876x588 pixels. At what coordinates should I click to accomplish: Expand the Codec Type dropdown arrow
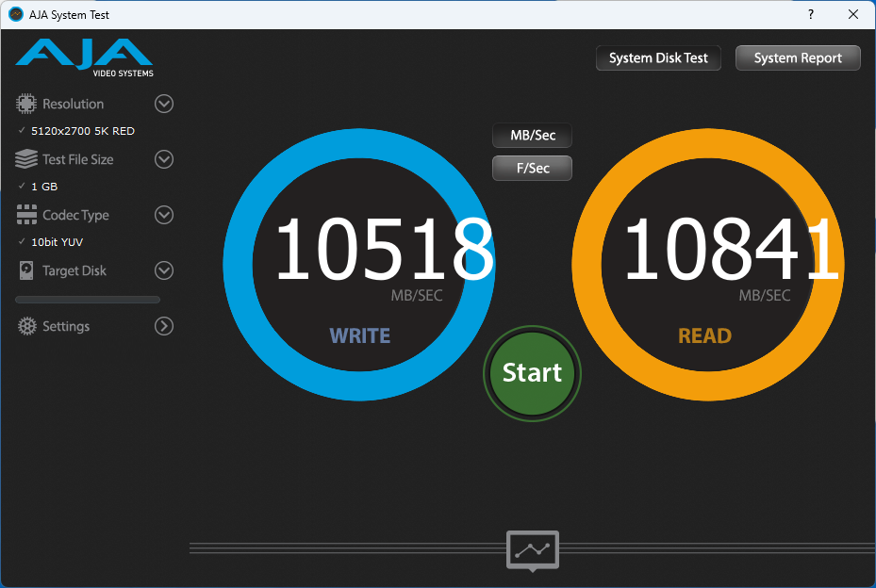164,215
